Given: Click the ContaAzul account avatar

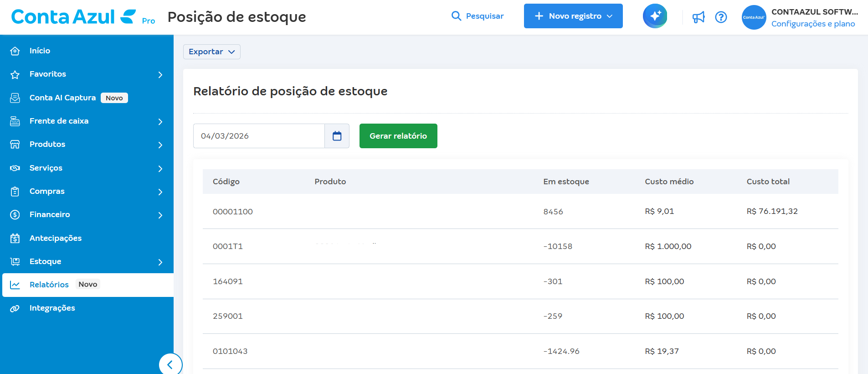Looking at the screenshot, I should tap(754, 17).
